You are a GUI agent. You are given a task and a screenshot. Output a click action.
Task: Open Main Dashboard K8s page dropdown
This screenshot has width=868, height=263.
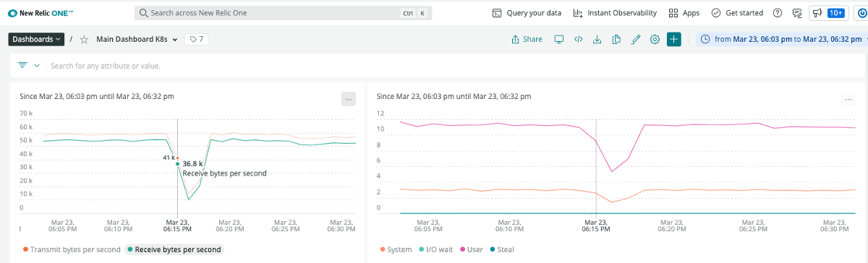tap(137, 40)
